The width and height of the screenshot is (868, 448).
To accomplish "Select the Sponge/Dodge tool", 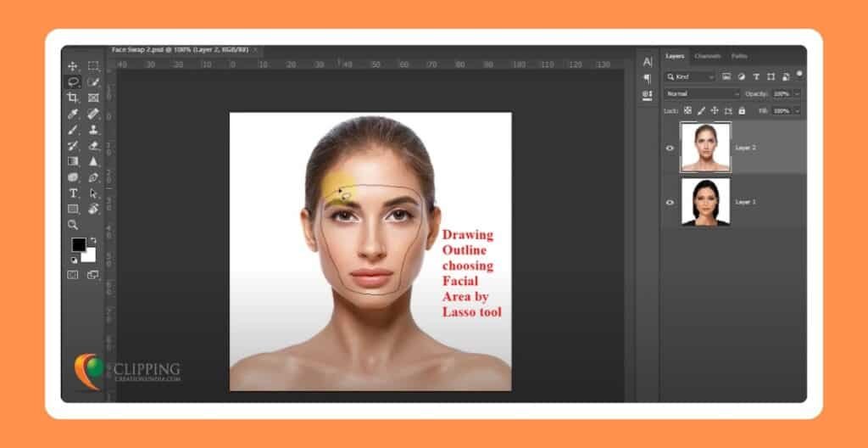I will (x=73, y=177).
